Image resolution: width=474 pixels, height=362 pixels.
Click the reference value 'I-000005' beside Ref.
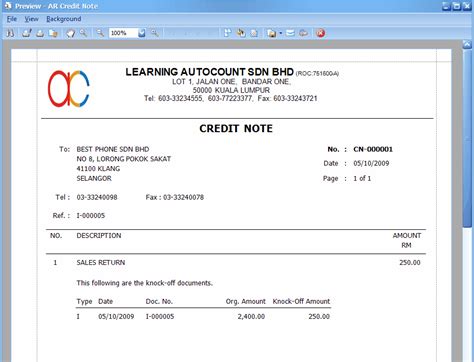91,216
